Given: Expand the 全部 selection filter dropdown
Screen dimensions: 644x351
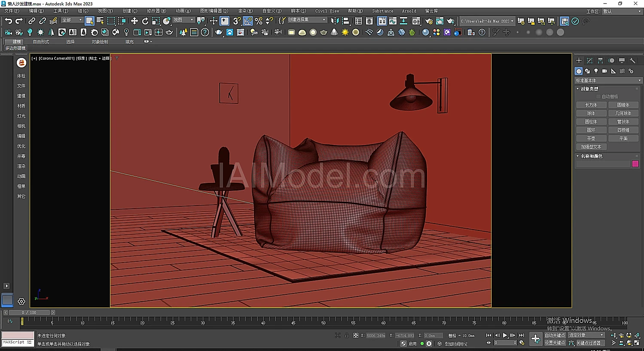Looking at the screenshot, I should [x=72, y=20].
